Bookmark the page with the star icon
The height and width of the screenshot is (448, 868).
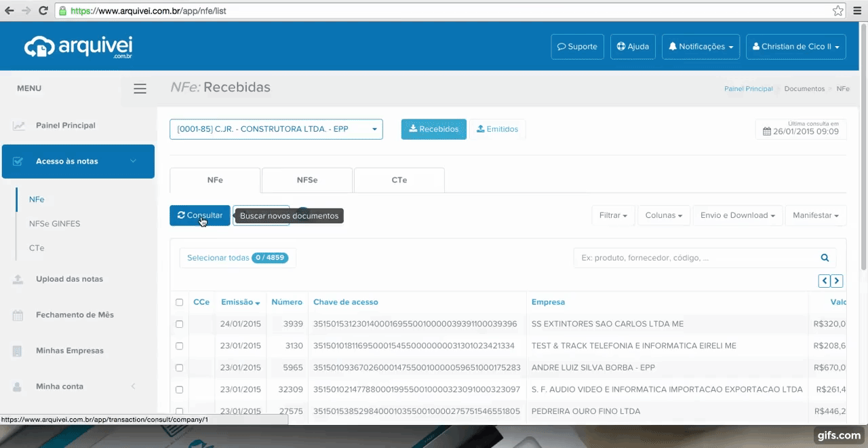[x=838, y=11]
